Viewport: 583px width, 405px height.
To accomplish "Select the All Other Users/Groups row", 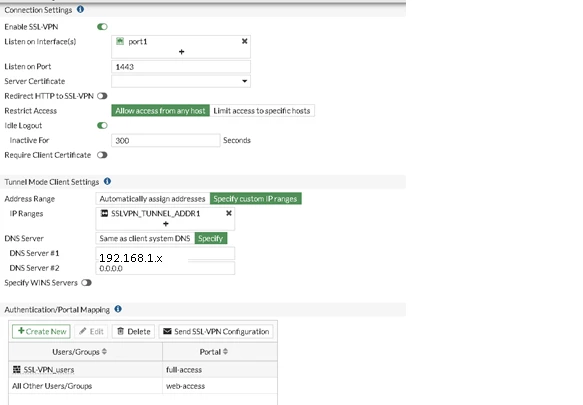I will coord(143,386).
